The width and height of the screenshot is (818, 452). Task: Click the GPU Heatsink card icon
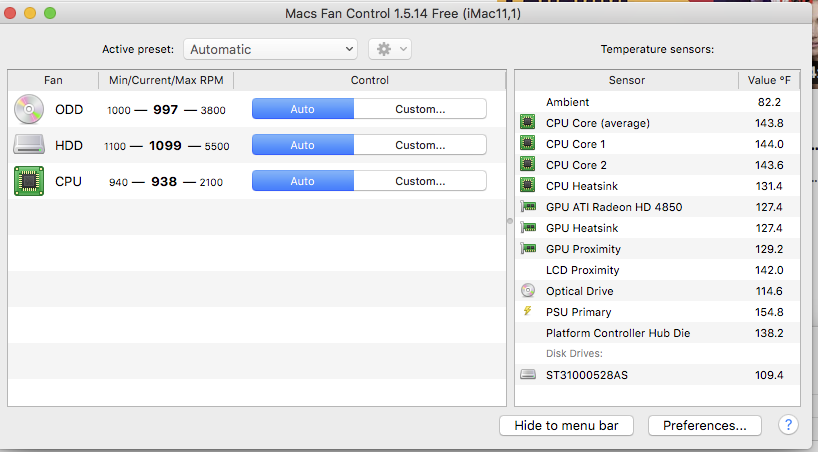point(528,228)
